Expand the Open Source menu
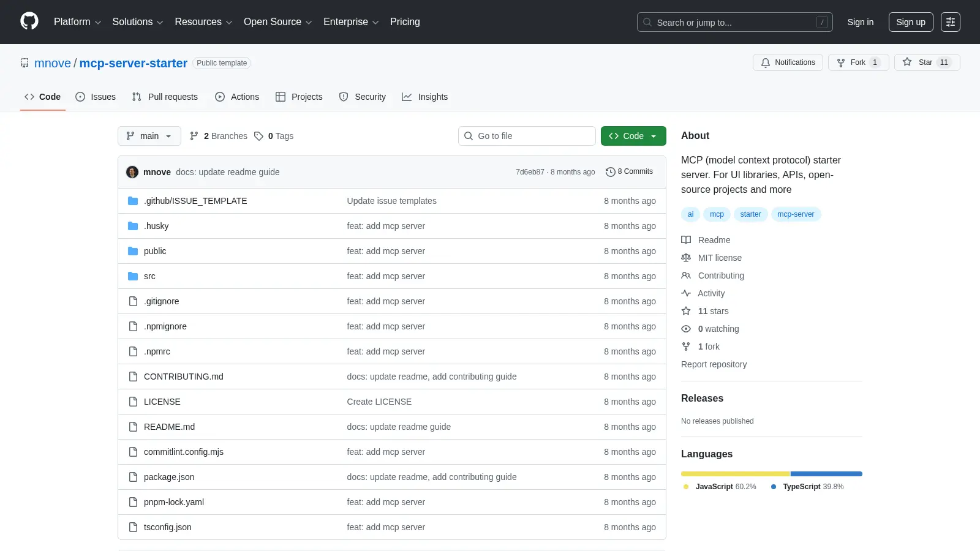This screenshot has height=551, width=980. 277,22
